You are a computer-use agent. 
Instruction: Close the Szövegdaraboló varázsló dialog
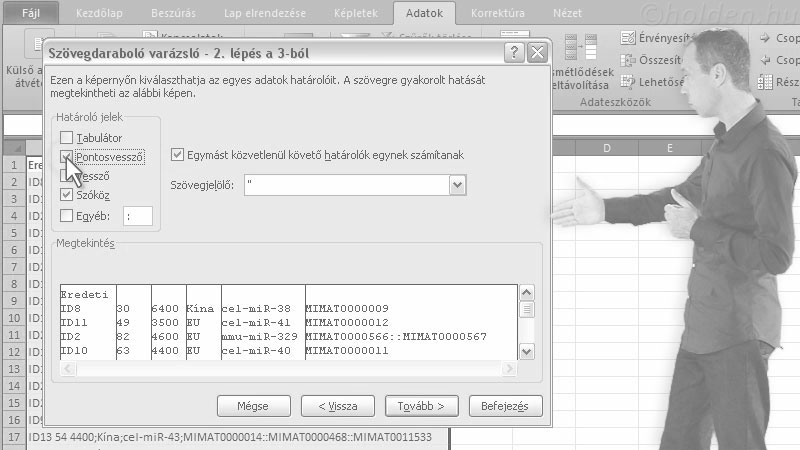coord(537,52)
